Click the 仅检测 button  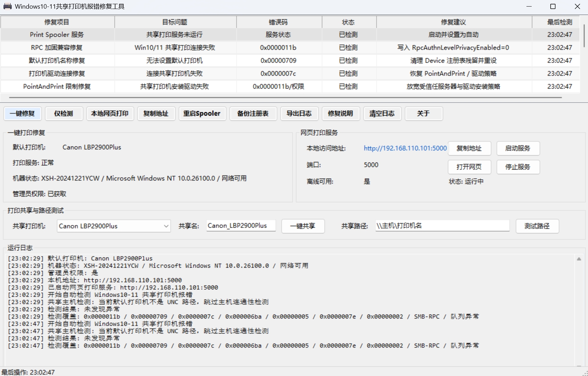(64, 113)
